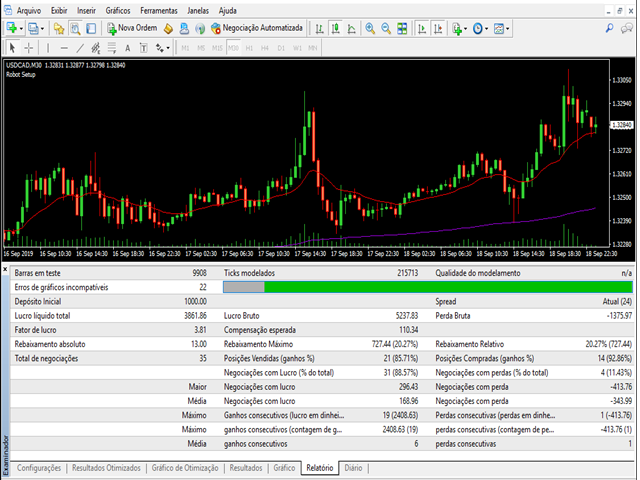
Task: Switch chart to bar chart icon
Action: (319, 28)
